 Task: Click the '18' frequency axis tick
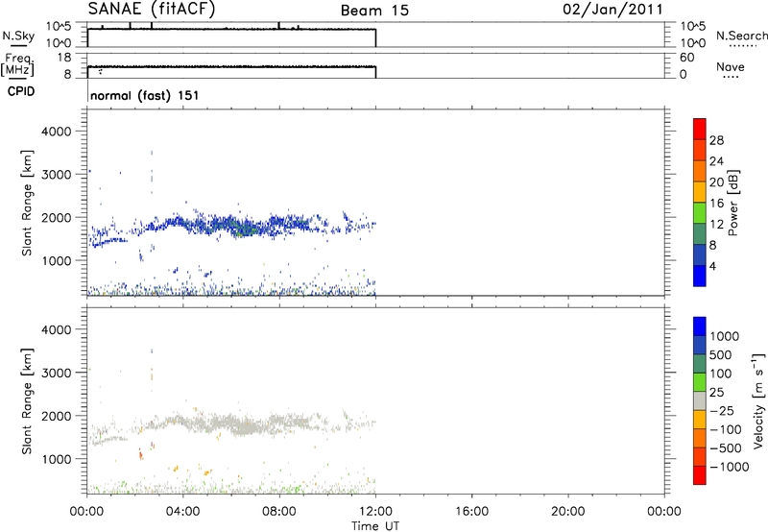64,58
